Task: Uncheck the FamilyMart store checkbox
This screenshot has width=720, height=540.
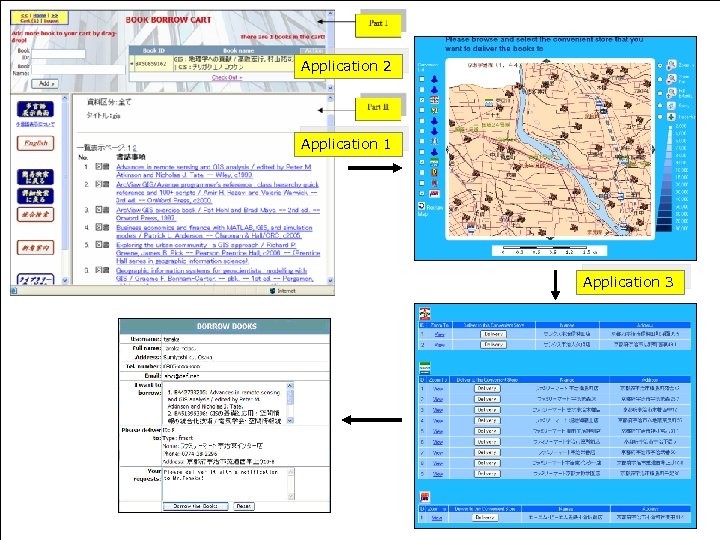Action: tap(422, 162)
